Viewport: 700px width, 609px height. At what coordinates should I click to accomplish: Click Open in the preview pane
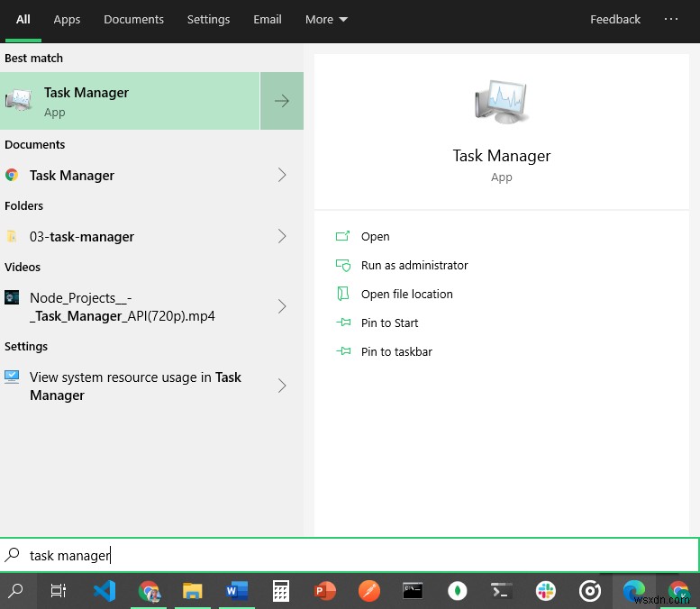pos(375,236)
